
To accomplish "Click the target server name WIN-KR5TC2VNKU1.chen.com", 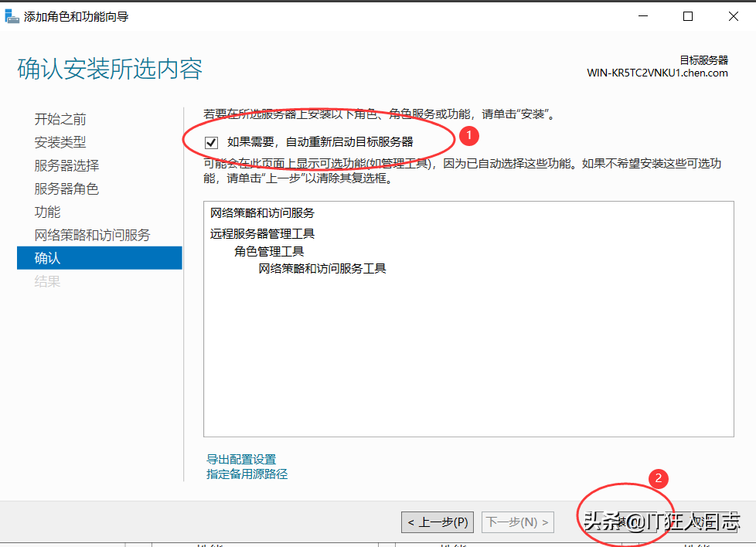I will click(x=657, y=73).
